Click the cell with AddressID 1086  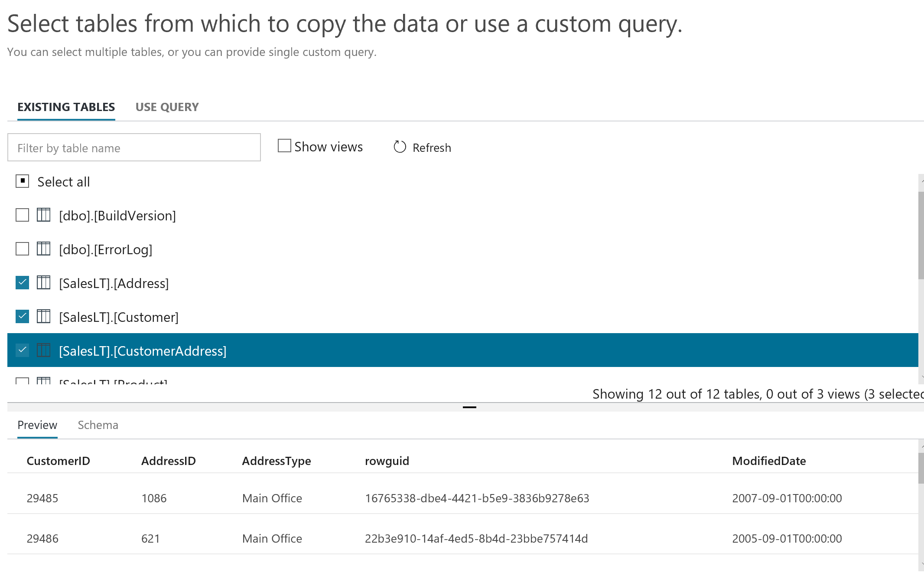(154, 498)
